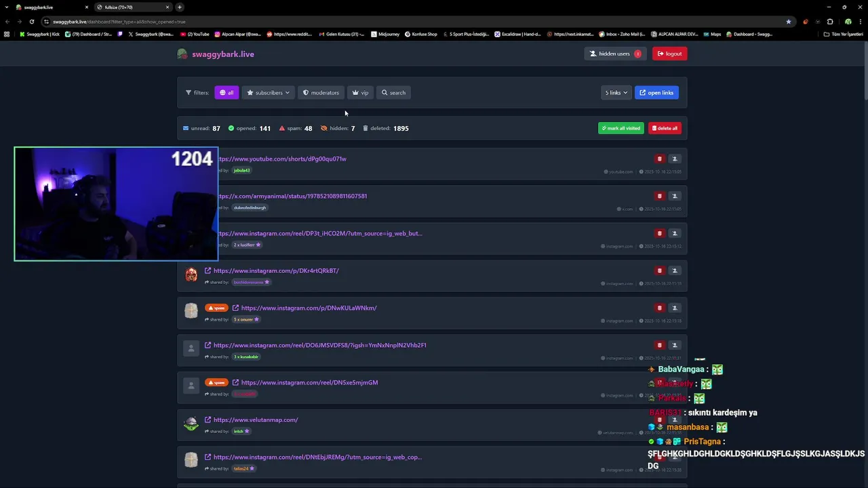Reload the page in the browser
The width and height of the screenshot is (868, 488).
(x=31, y=22)
